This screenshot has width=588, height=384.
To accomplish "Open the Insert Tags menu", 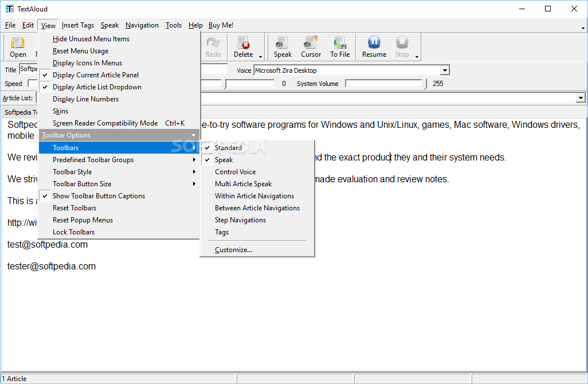I will [77, 25].
